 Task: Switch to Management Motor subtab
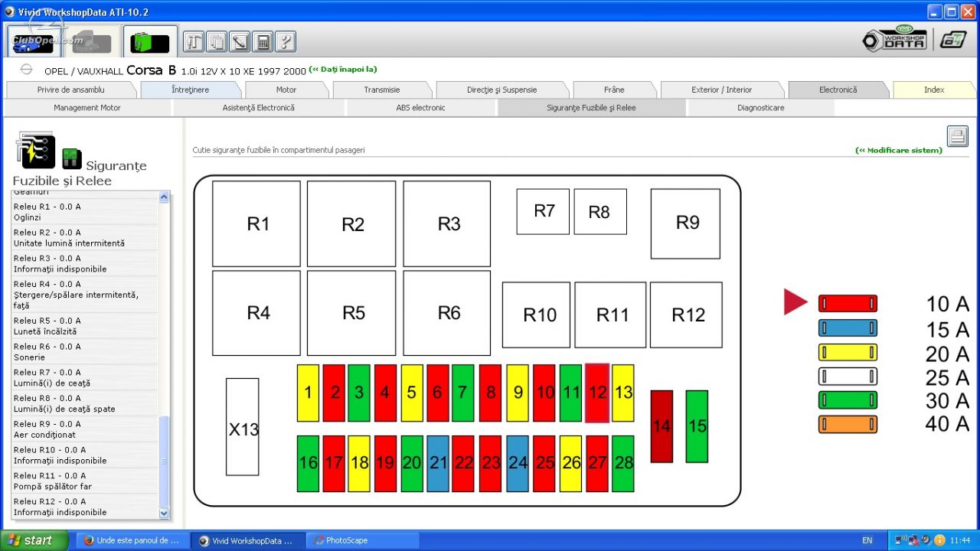pos(87,108)
